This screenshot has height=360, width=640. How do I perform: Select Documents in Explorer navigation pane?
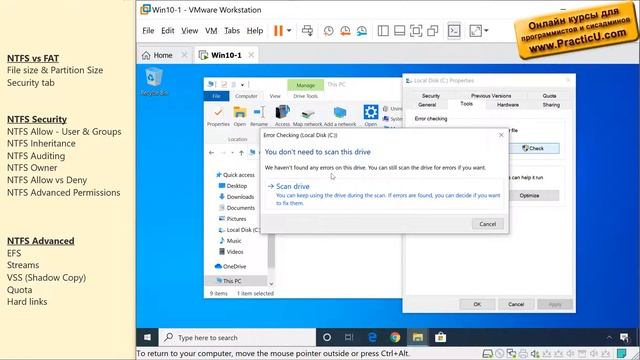[237, 208]
